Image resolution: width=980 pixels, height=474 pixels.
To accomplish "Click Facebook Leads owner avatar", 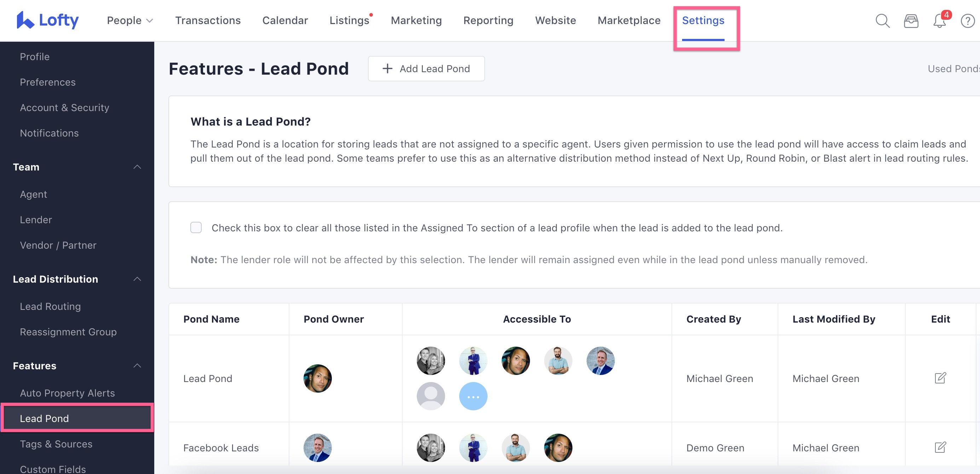I will tap(317, 447).
